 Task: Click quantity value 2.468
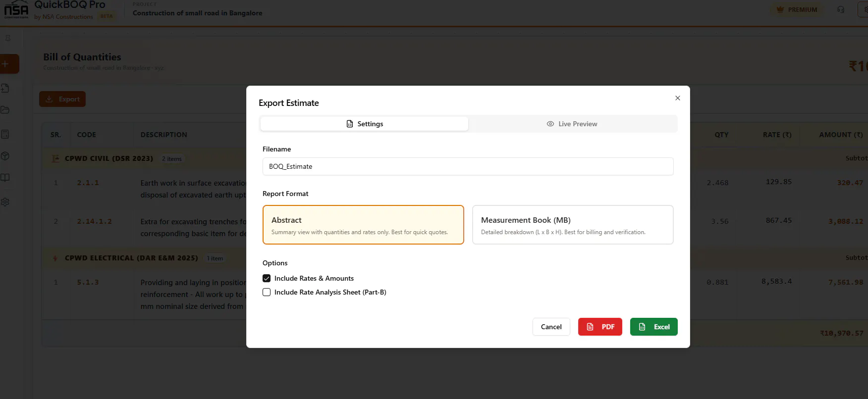pos(717,183)
